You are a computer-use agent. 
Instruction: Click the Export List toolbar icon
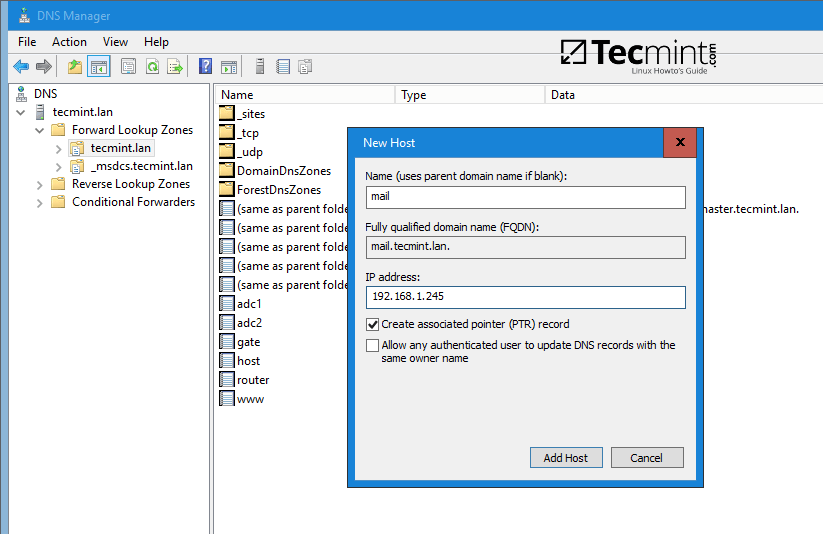175,67
